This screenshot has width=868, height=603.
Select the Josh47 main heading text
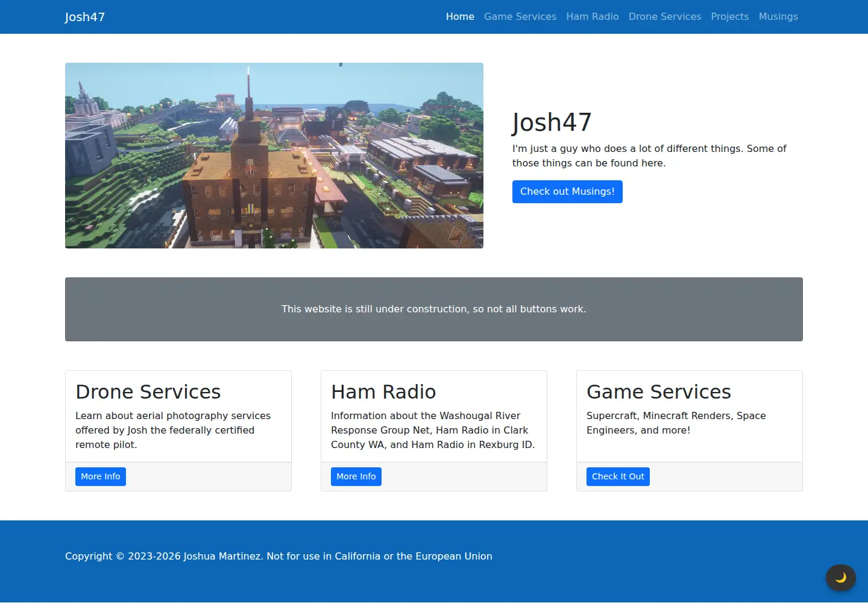(x=552, y=122)
